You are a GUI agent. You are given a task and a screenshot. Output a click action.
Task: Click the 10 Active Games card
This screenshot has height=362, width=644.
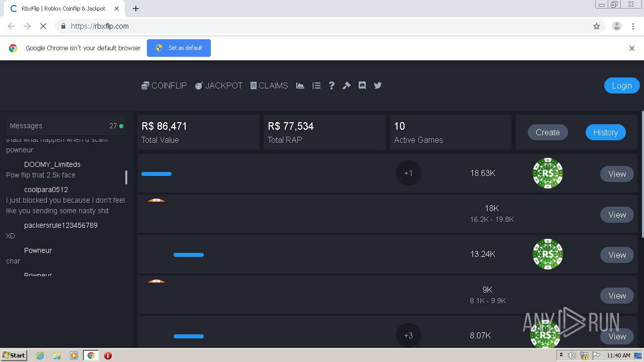point(451,132)
